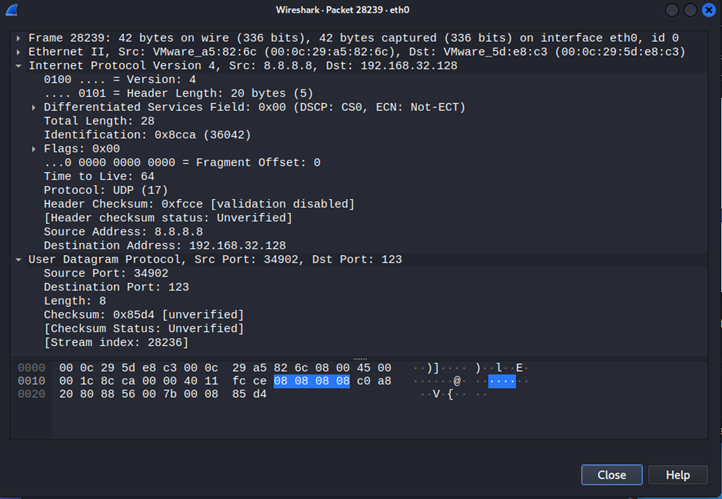The width and height of the screenshot is (722, 499).
Task: Click the splitter handle above hex pane
Action: point(361,357)
